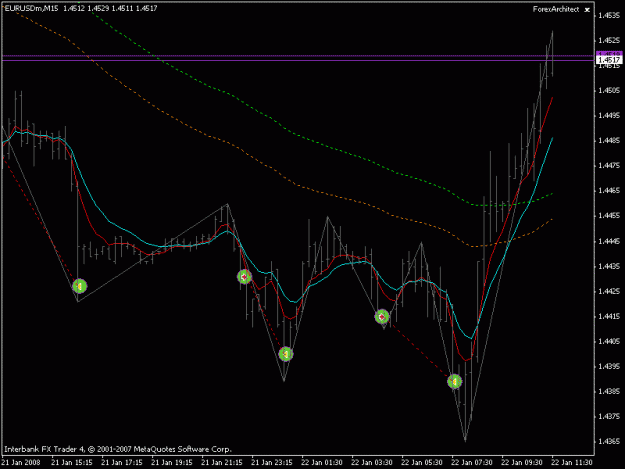The height and width of the screenshot is (469, 625).
Task: Select the purple horizontal price line
Action: point(298,60)
